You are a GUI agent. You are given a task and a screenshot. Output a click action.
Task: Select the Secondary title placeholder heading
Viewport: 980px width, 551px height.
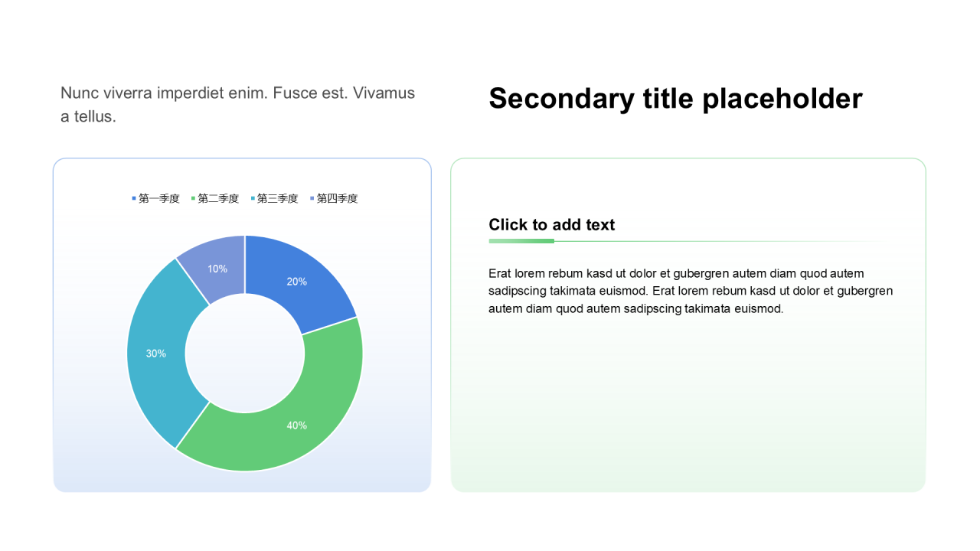point(675,99)
